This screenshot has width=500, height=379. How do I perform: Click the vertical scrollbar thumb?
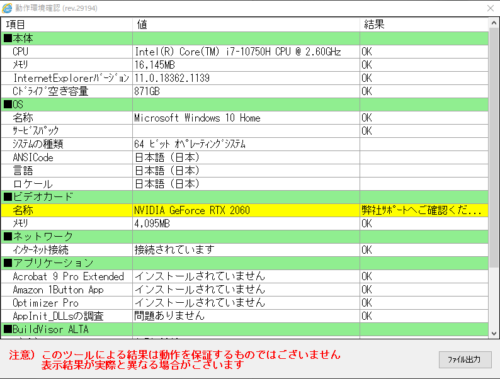(494, 147)
